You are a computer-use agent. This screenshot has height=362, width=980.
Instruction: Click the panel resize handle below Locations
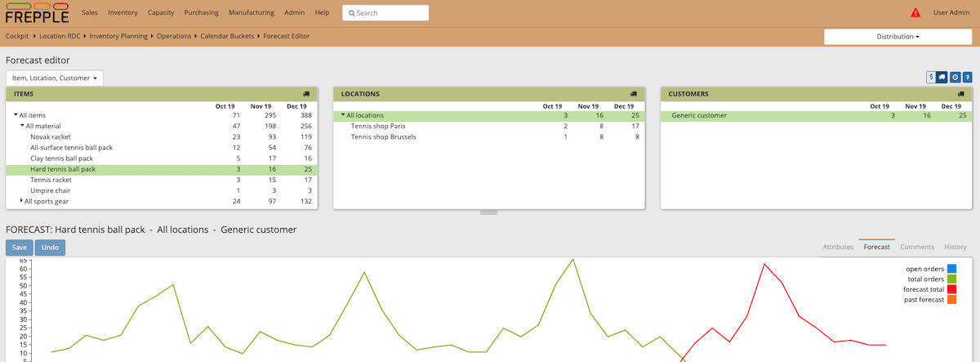pos(489,212)
